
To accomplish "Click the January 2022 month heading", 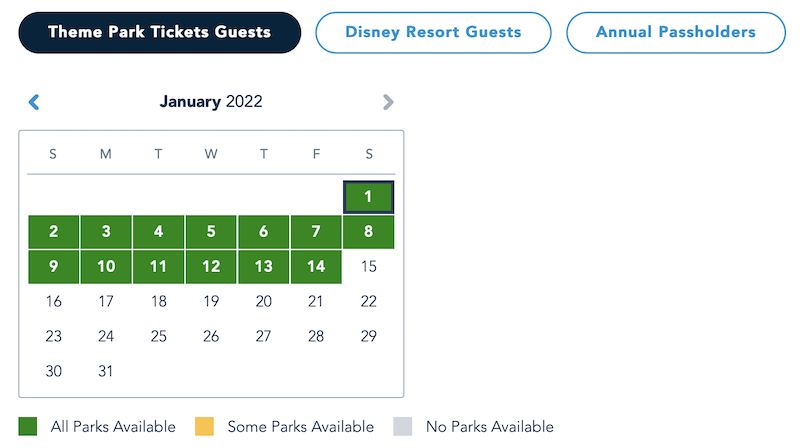I will click(x=211, y=102).
